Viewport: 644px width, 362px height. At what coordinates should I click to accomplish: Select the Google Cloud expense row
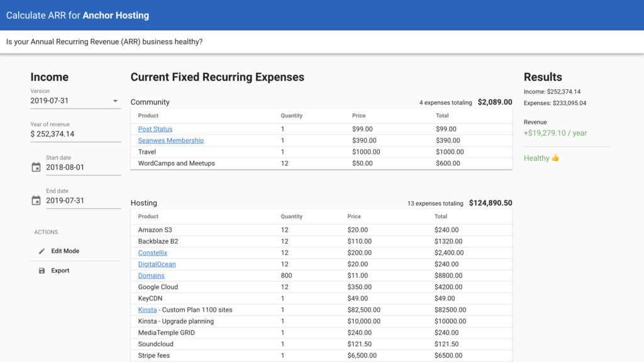(321, 287)
